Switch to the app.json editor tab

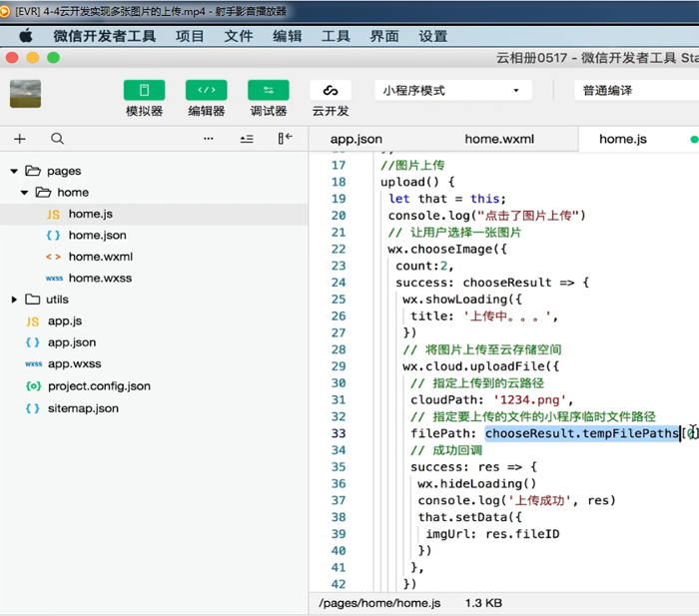[355, 139]
